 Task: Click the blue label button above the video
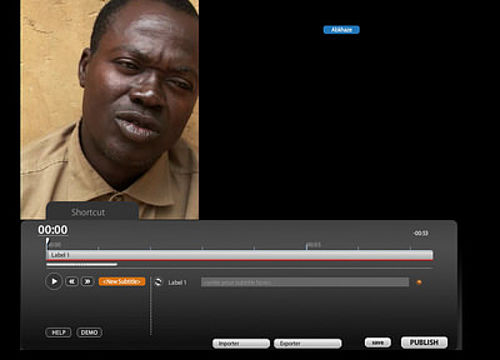click(341, 30)
